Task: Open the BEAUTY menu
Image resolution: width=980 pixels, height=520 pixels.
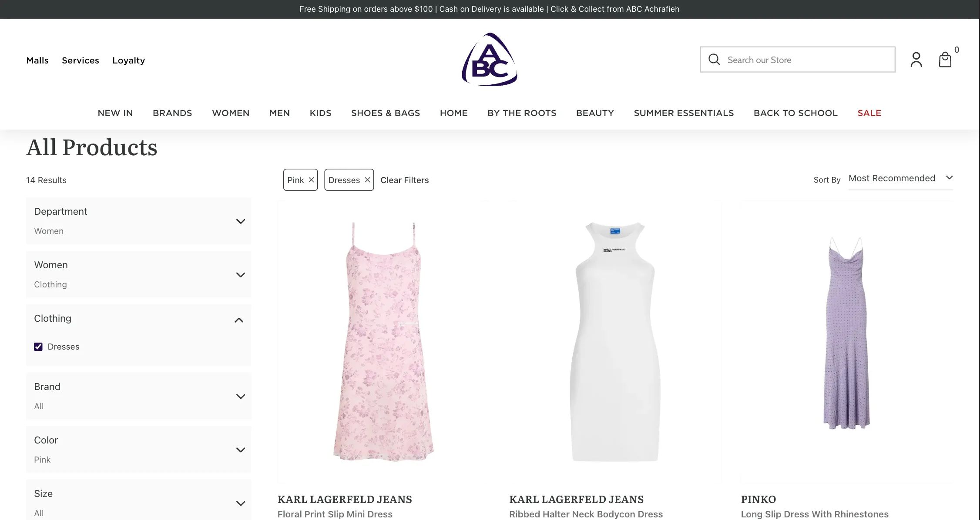Action: click(595, 113)
